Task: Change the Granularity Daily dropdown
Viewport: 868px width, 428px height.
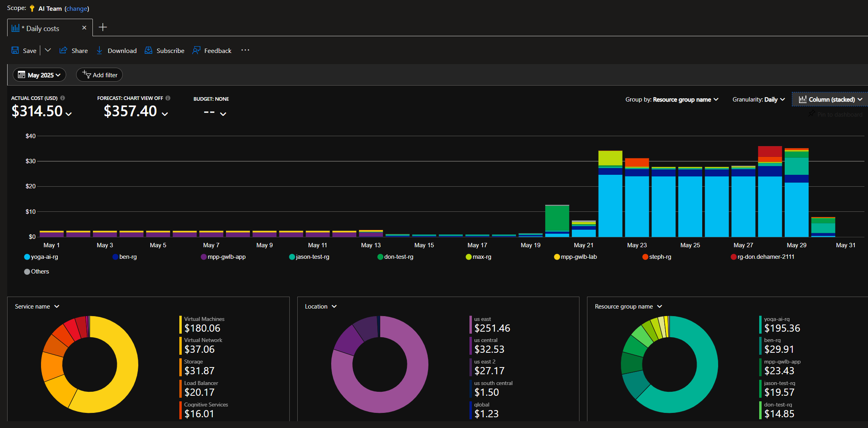Action: pos(758,100)
